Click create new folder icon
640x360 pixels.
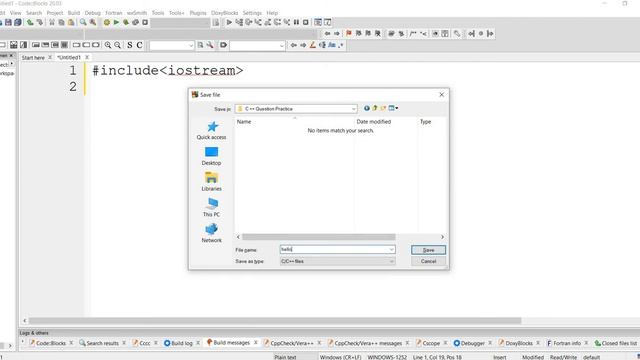383,109
